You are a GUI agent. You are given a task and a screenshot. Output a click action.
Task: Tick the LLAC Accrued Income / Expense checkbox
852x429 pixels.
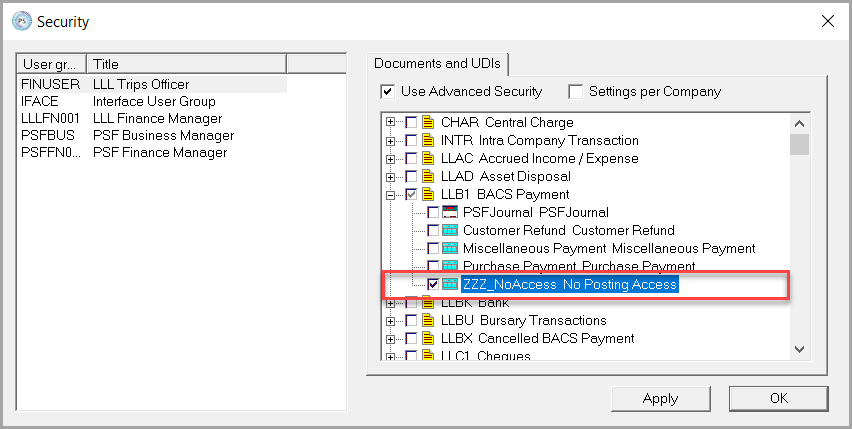[x=411, y=159]
